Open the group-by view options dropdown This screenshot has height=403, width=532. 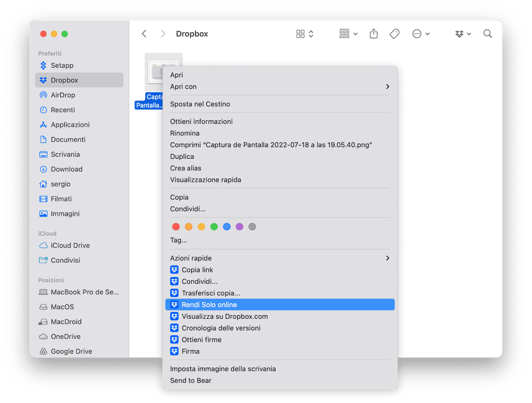[348, 34]
